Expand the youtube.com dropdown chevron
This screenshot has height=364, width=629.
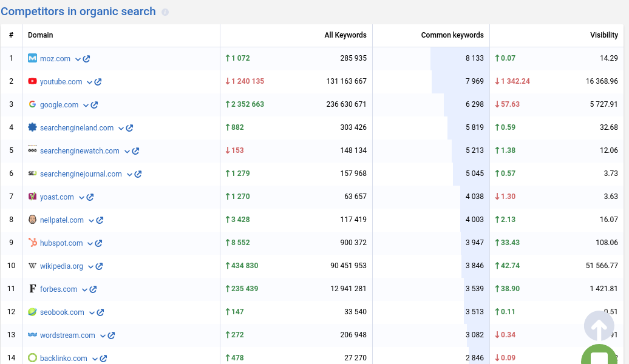point(89,82)
